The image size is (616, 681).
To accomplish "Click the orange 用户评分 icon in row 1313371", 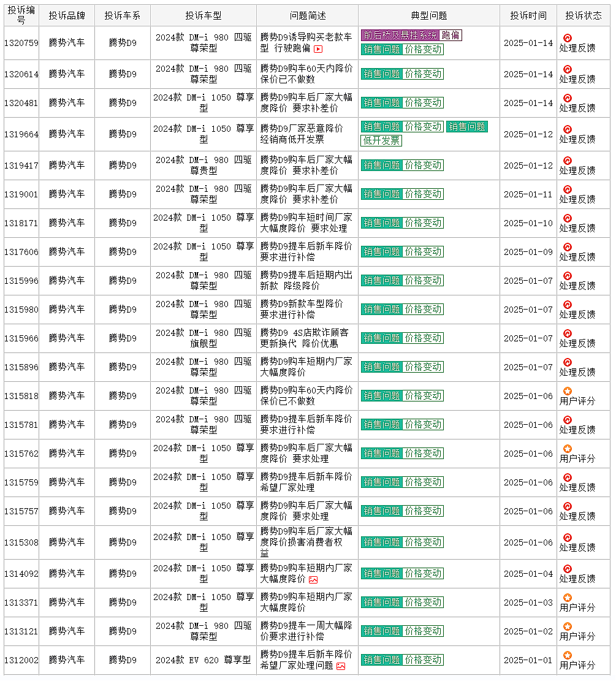I will tap(568, 598).
